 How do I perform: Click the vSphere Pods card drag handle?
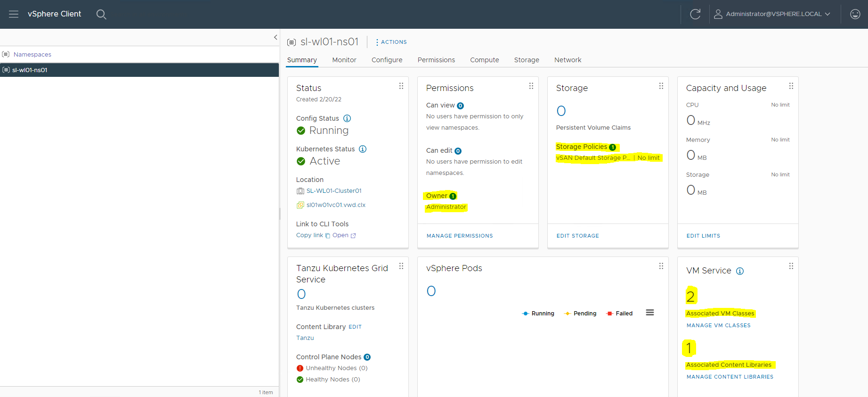coord(661,266)
